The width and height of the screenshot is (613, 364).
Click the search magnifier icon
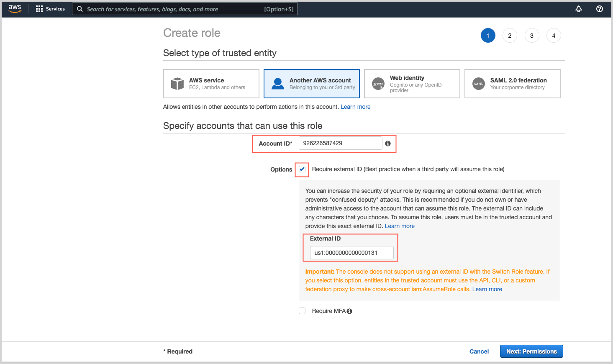click(80, 8)
